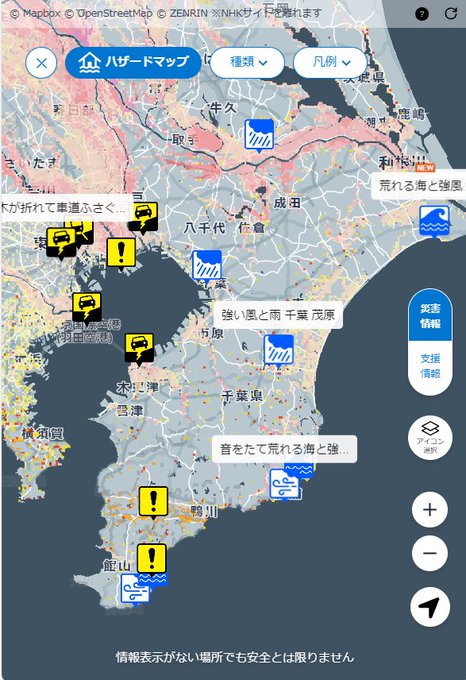Open the 音をたて荒れる海と強... label
466x680 pixels.
coord(284,449)
